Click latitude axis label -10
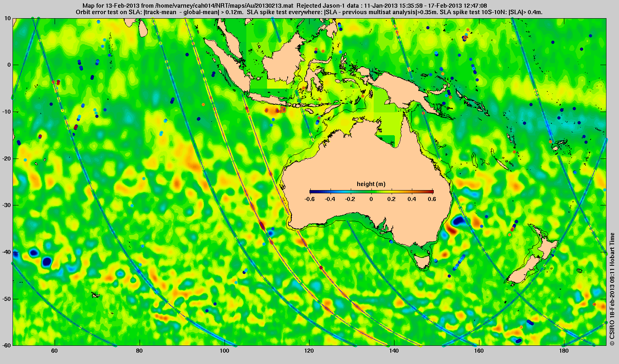Viewport: 619px width, 364px height. 7,112
